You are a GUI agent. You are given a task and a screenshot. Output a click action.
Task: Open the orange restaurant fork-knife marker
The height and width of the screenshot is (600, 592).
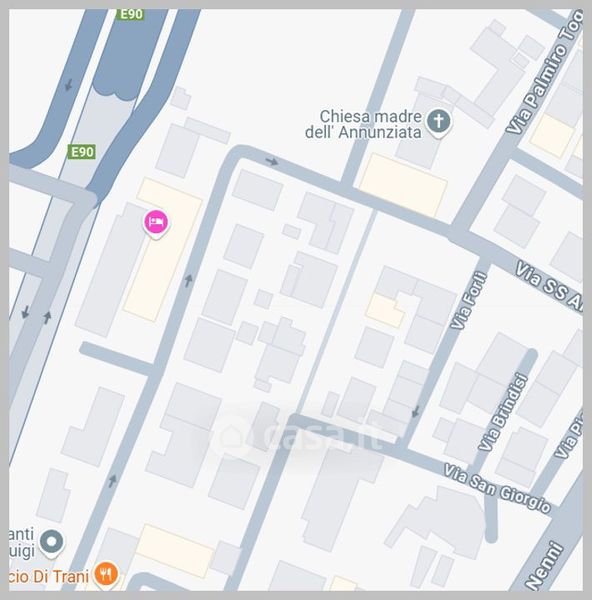[x=106, y=574]
